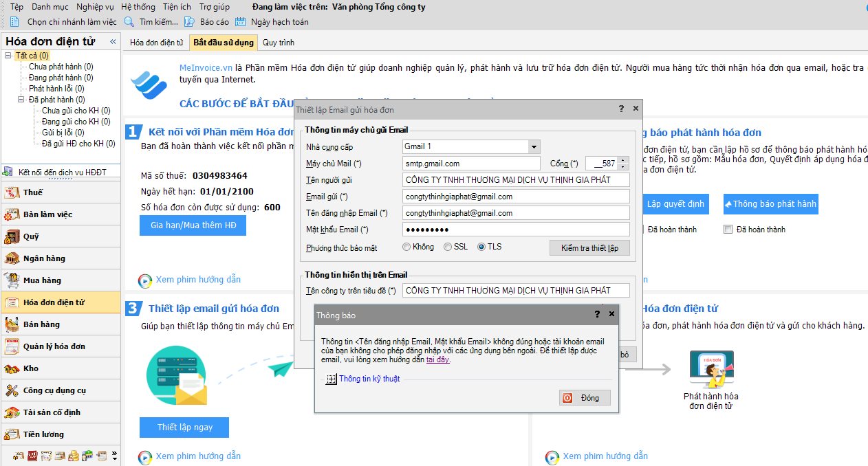Screen dimensions: 868x466
Task: Increase the Cổng port stepper
Action: tap(623, 160)
